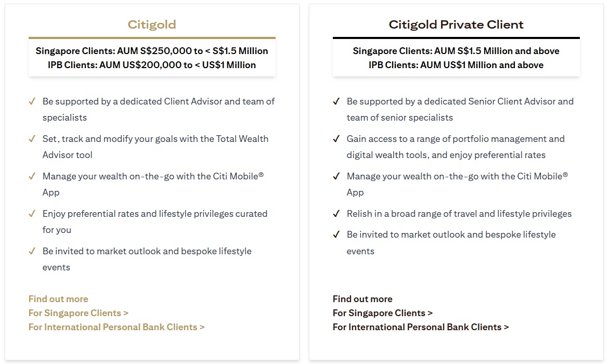The height and width of the screenshot is (364, 609).
Task: Expand the Singapore Clients chevron under Citigold
Action: (125, 313)
